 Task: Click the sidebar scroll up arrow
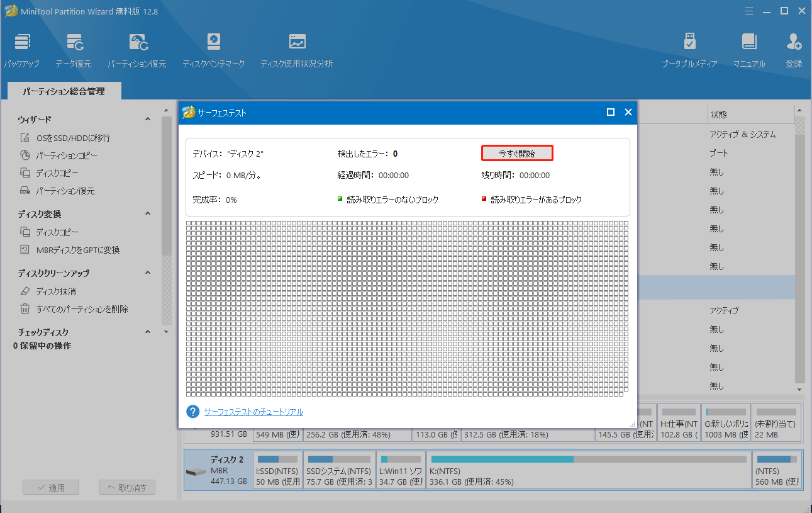[166, 110]
